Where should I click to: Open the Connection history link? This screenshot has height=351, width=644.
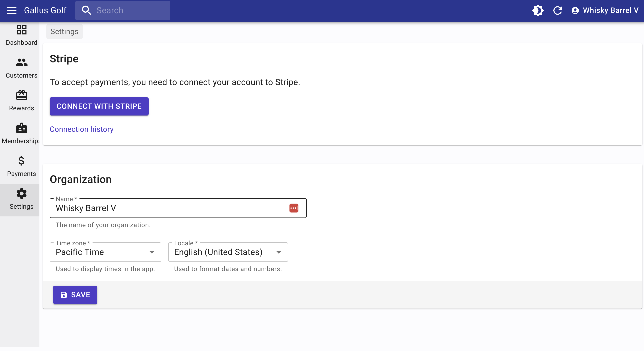[x=81, y=129]
